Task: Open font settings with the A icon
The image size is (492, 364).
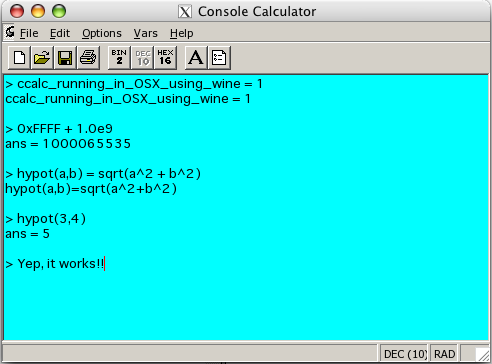Action: [196, 58]
